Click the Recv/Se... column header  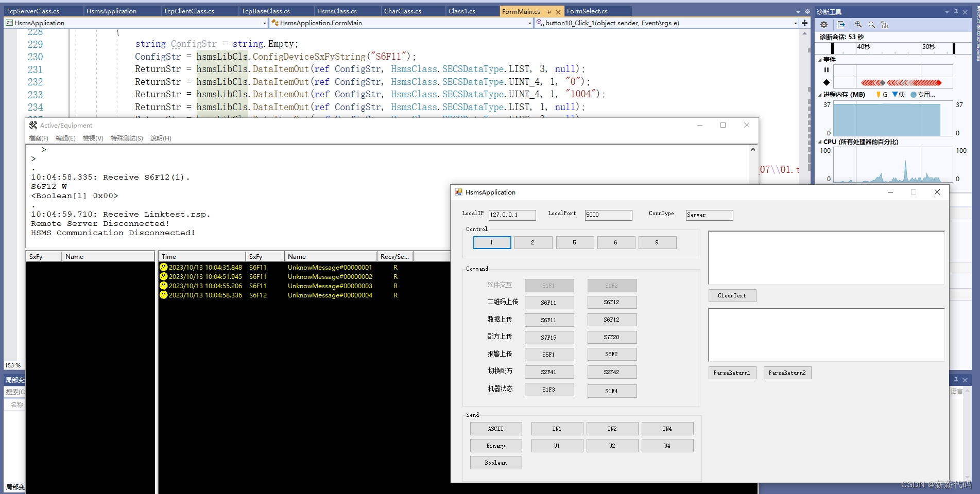(x=395, y=256)
